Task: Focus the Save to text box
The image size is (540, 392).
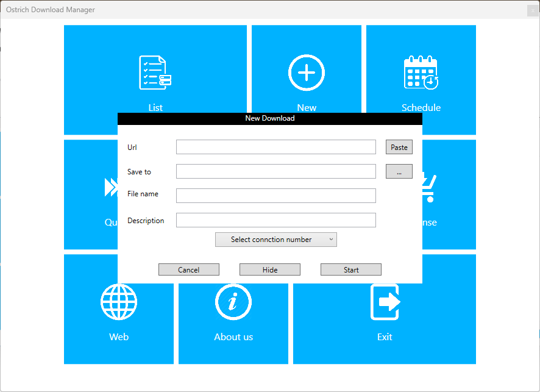Action: point(275,171)
